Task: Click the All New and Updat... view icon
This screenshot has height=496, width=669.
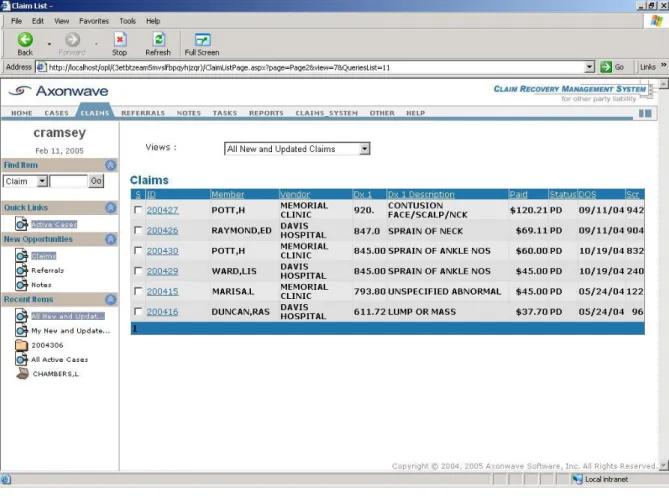Action: pyautogui.click(x=21, y=316)
